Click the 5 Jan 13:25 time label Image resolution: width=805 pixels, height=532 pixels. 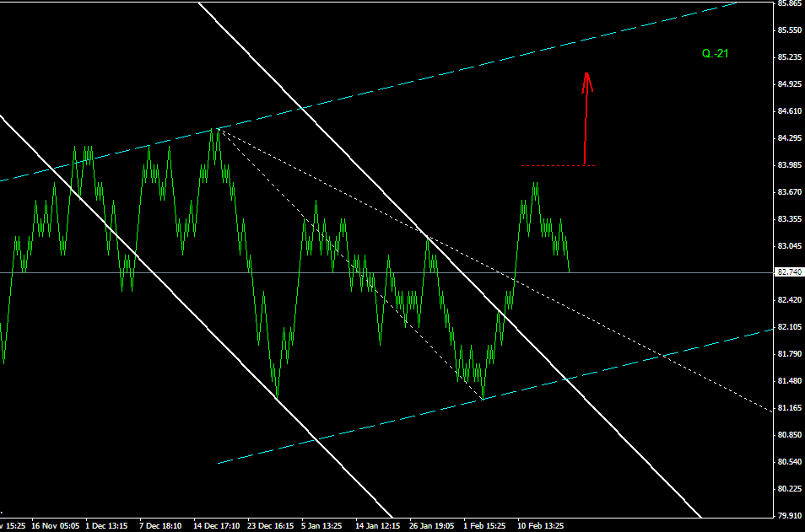pos(321,526)
